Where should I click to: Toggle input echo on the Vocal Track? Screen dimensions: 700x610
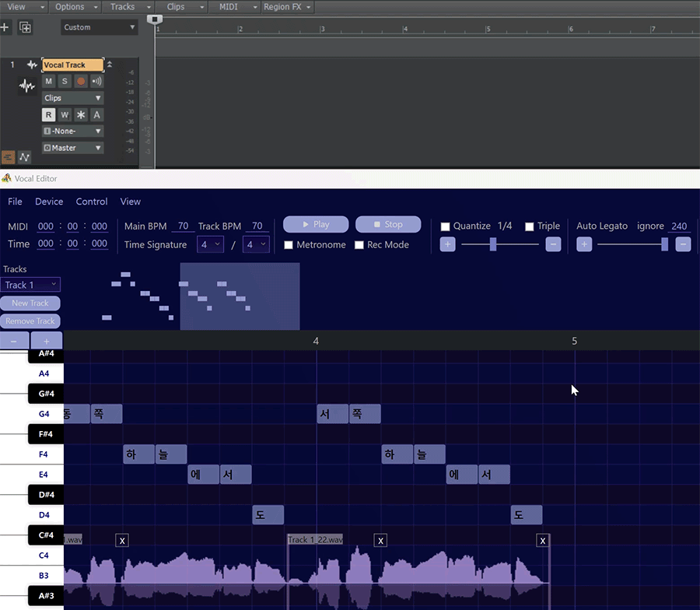pos(96,82)
